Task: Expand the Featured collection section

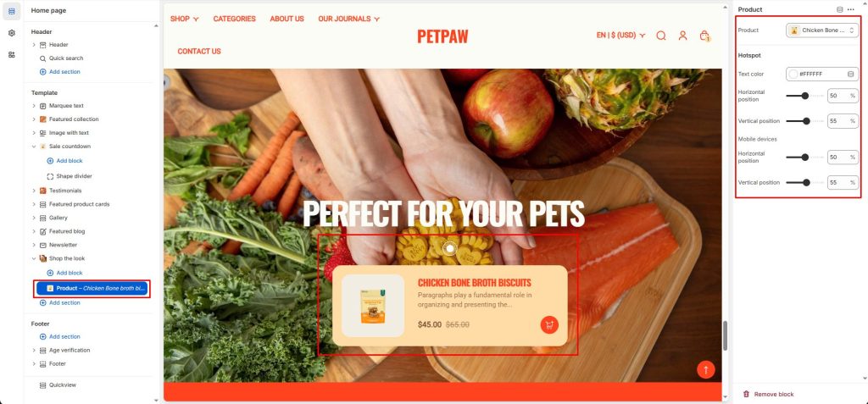Action: (x=34, y=119)
